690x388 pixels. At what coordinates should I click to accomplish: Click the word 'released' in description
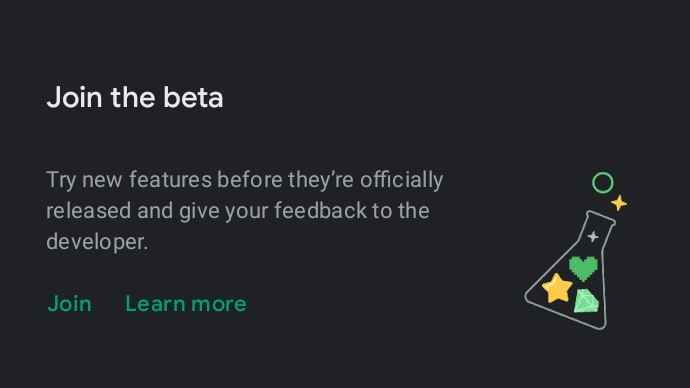coord(88,211)
